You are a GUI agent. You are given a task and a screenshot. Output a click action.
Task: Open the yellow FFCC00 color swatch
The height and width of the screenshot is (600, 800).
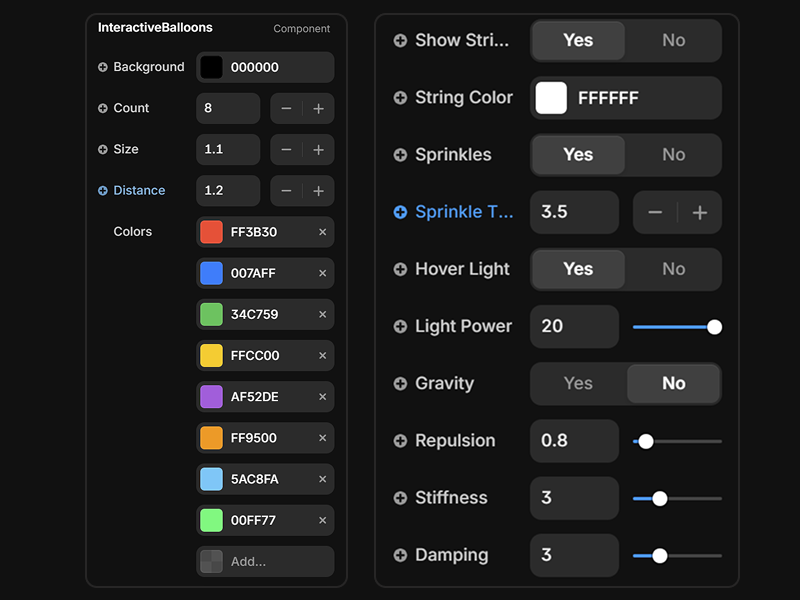point(211,356)
